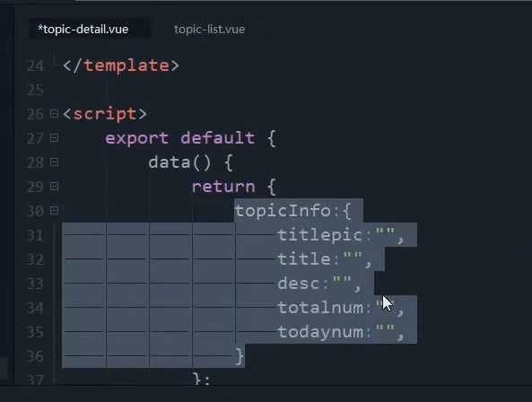Image resolution: width=532 pixels, height=402 pixels.
Task: Click the 'data()' method name
Action: pyautogui.click(x=179, y=162)
